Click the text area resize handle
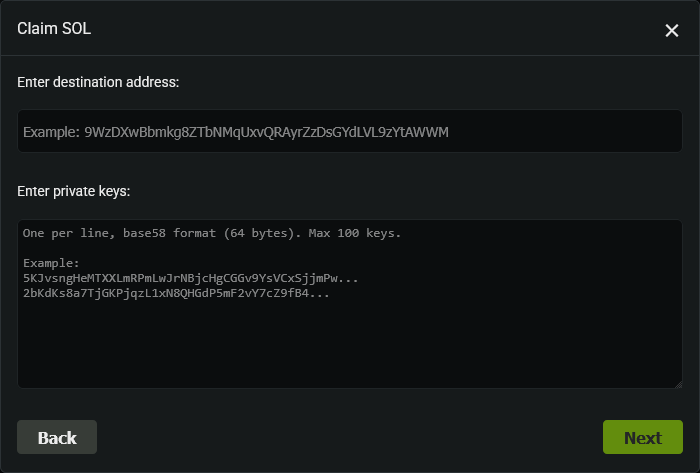Viewport: 700px width, 473px height. coord(677,383)
